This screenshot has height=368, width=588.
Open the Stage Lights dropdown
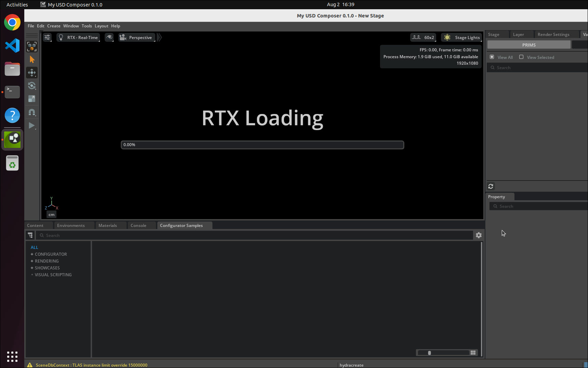tap(461, 37)
